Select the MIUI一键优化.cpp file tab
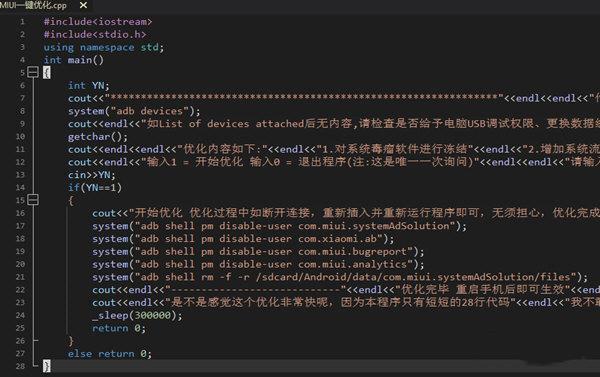The image size is (600, 377). [x=34, y=5]
